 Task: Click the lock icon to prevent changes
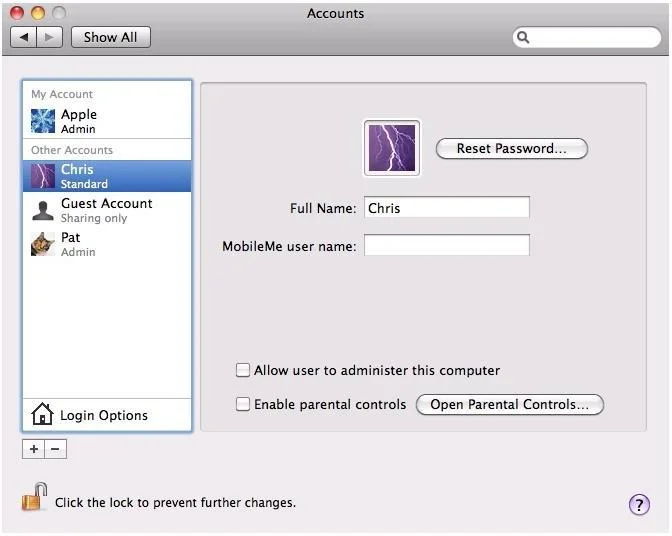coord(34,497)
